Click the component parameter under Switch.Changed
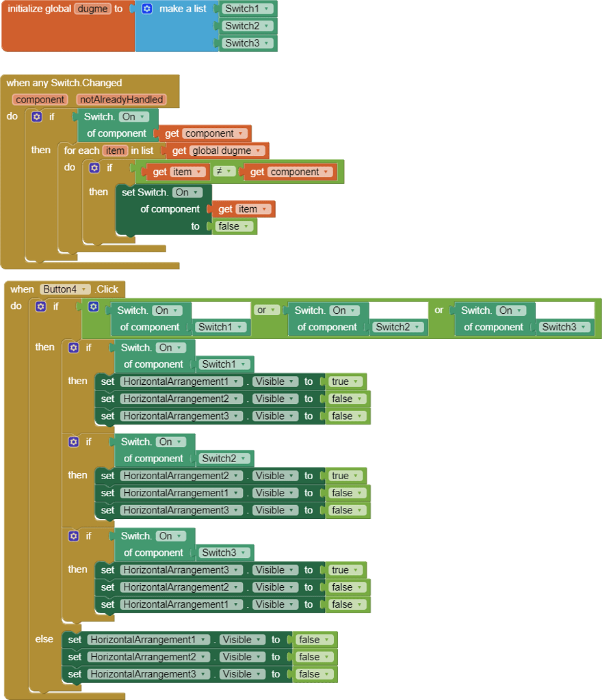 click(40, 100)
